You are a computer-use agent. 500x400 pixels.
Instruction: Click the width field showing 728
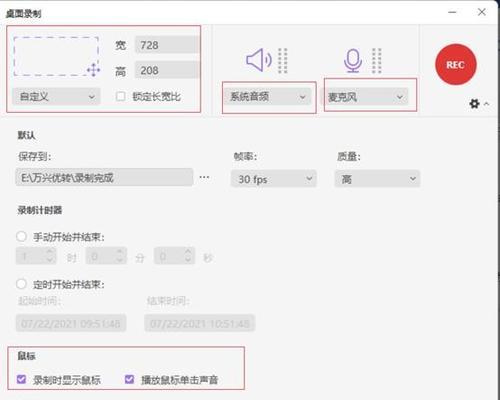167,45
